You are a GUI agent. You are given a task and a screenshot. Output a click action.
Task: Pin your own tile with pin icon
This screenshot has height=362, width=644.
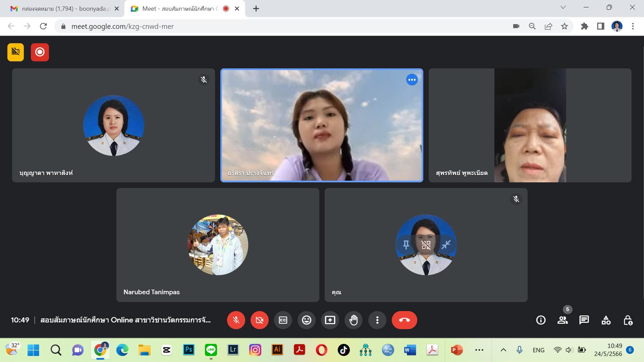point(406,245)
